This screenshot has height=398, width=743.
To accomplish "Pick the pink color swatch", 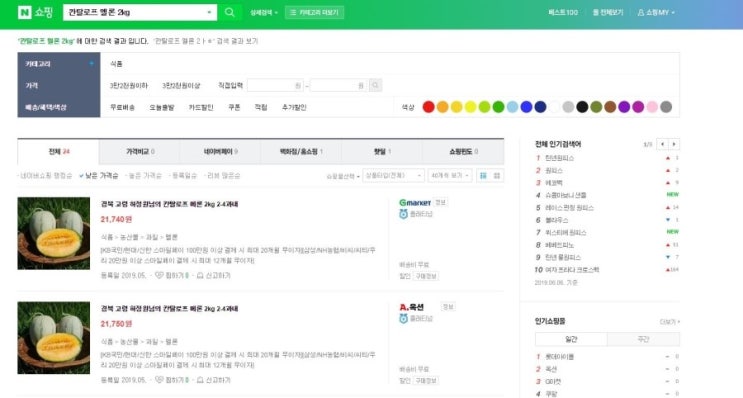I will 652,107.
